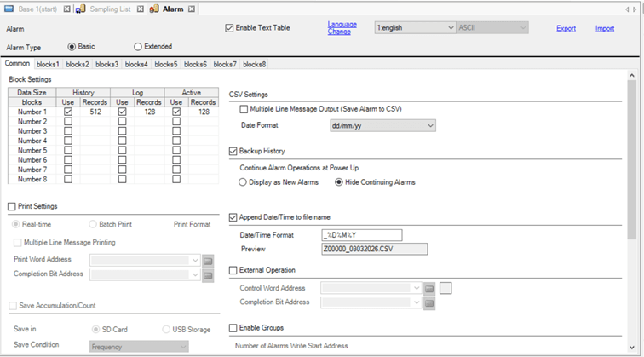
Task: Select the Extended alarm type
Action: (x=138, y=46)
